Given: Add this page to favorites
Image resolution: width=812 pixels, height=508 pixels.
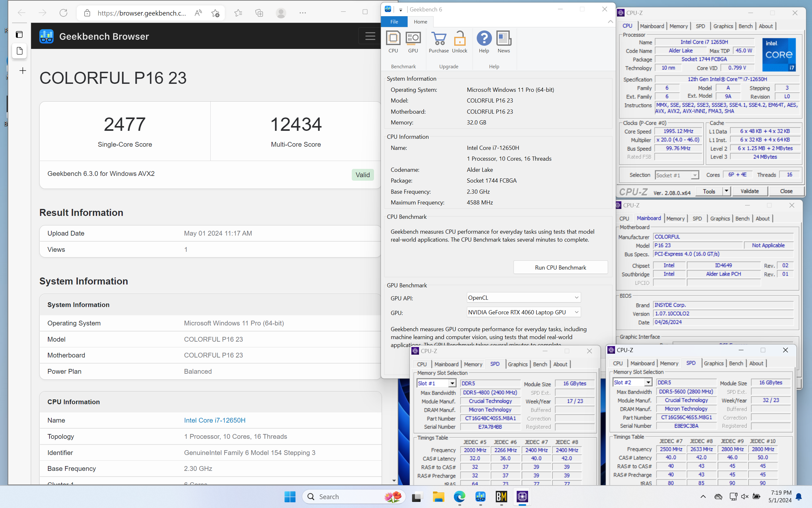Looking at the screenshot, I should (x=215, y=13).
